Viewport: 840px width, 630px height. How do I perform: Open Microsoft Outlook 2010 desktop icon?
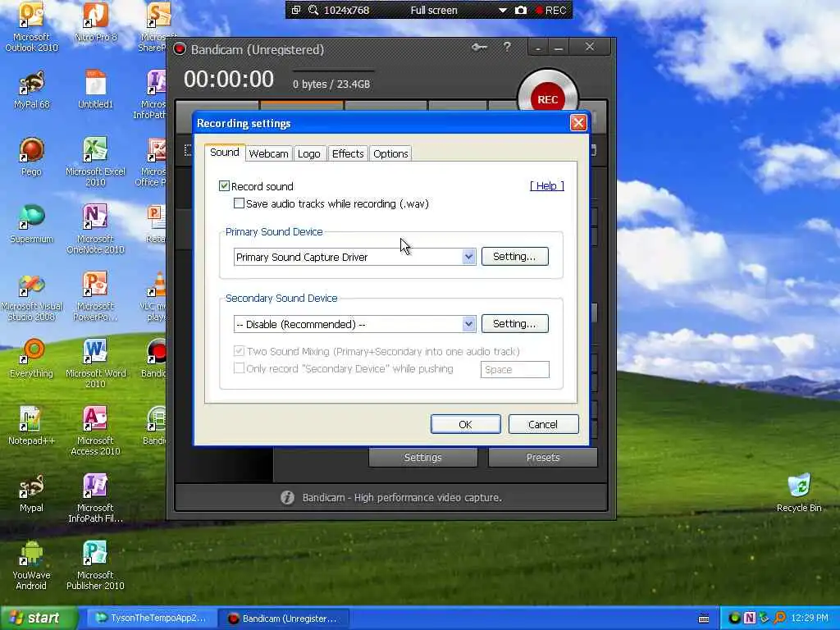point(31,28)
